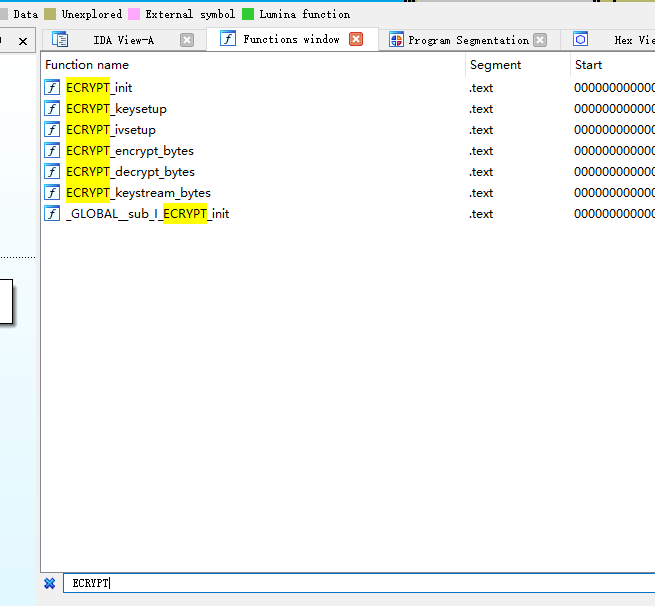Screen dimensions: 655x606
Task: Click the Data legend label
Action: pyautogui.click(x=25, y=14)
